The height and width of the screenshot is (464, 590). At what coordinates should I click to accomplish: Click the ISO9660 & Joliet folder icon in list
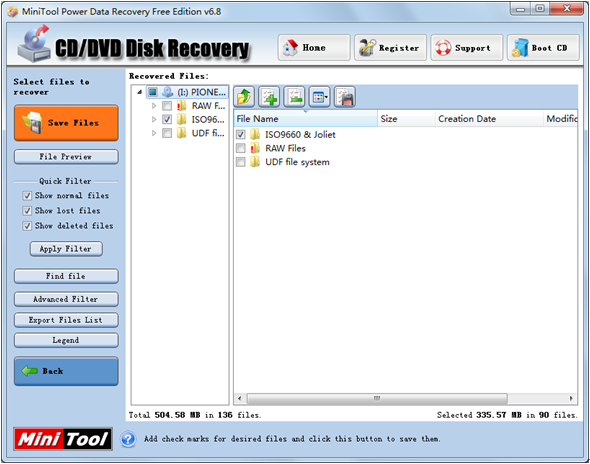(x=255, y=134)
